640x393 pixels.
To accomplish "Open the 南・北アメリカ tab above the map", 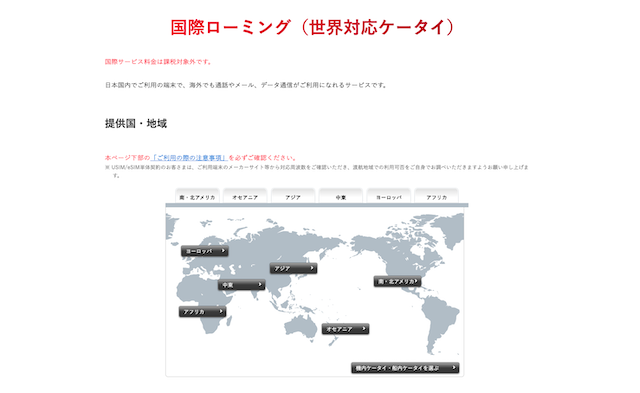I will (197, 196).
